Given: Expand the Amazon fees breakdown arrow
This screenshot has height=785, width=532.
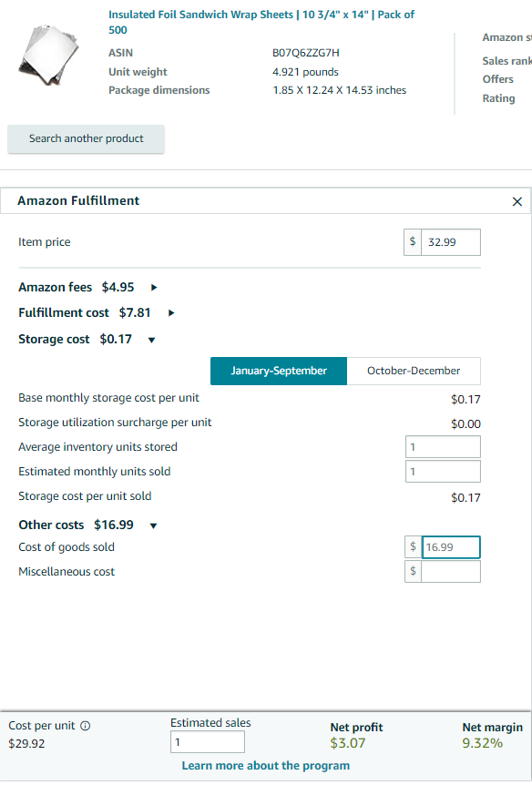Looking at the screenshot, I should click(x=154, y=288).
